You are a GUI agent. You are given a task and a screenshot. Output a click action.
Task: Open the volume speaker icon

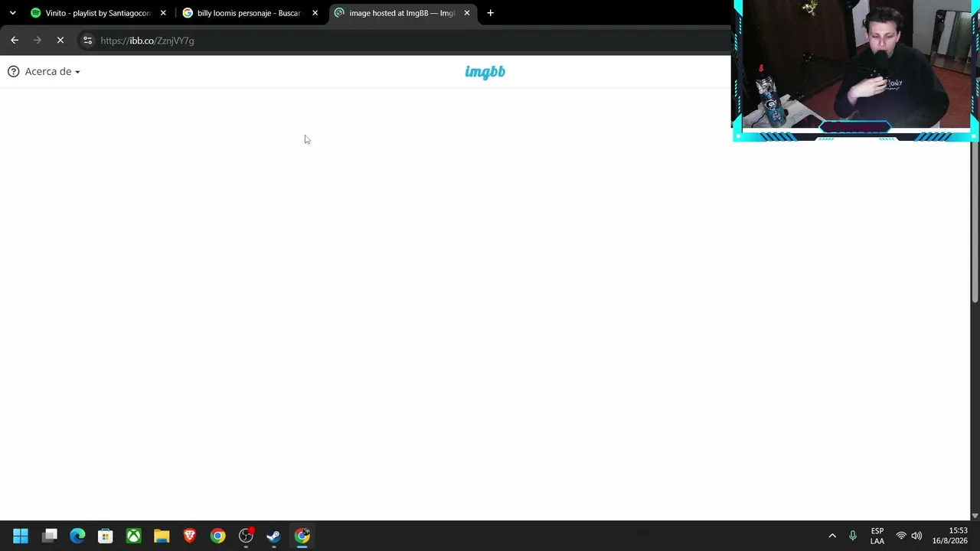click(916, 536)
